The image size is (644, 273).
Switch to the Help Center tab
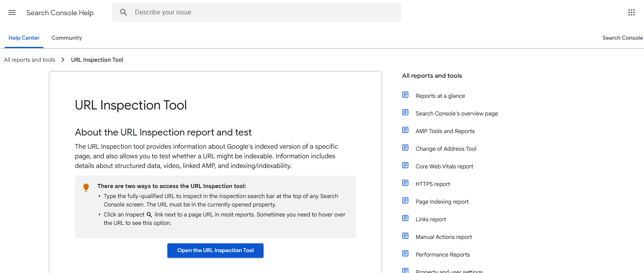click(x=24, y=38)
